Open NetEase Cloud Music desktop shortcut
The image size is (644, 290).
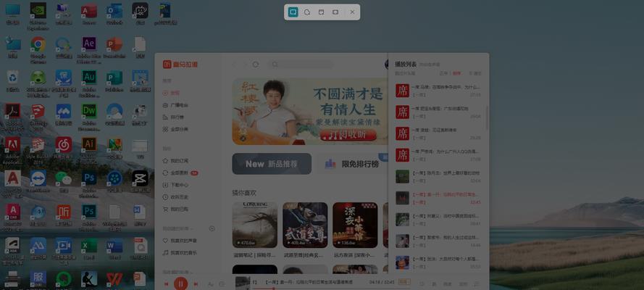(64, 148)
